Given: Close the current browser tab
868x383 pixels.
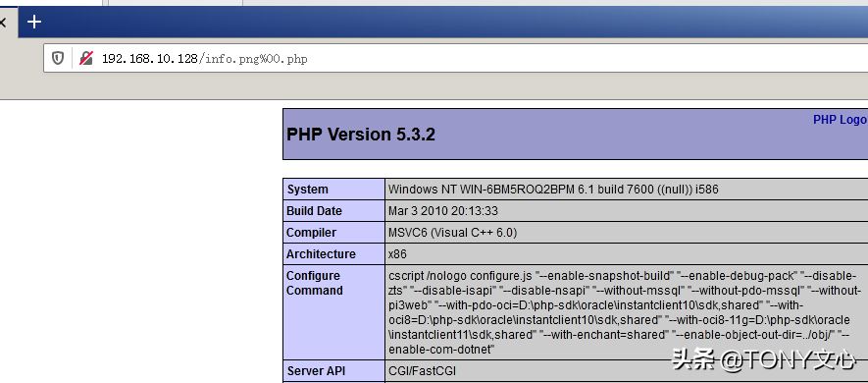Looking at the screenshot, I should pyautogui.click(x=2, y=23).
